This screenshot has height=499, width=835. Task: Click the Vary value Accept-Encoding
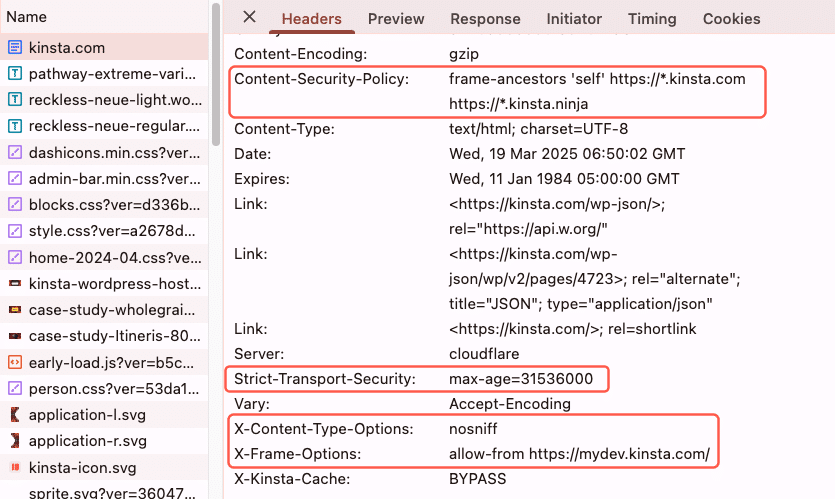(x=510, y=404)
